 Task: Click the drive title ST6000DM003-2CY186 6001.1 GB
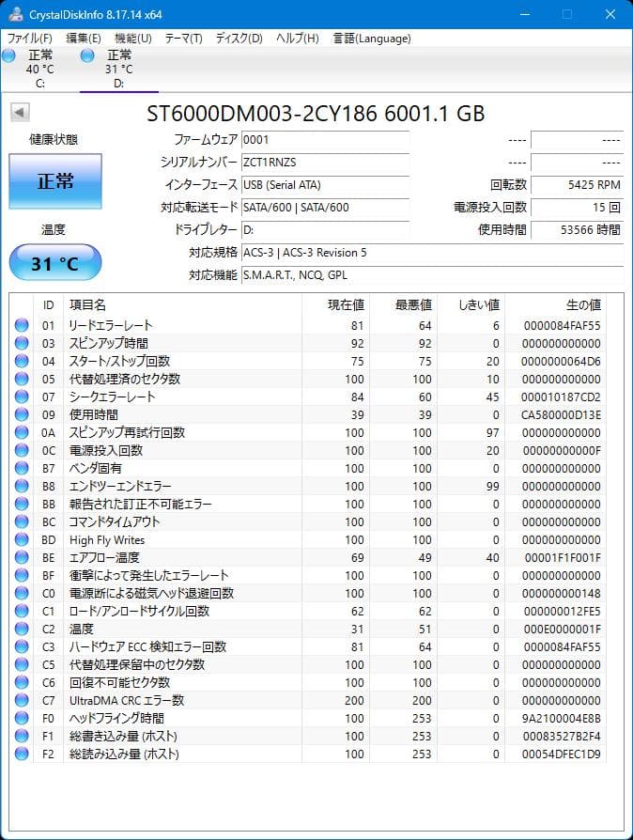tap(316, 114)
